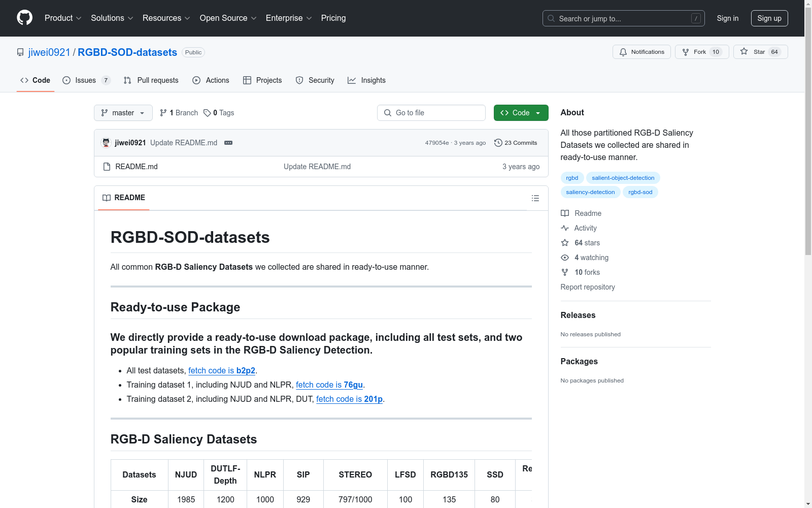Click the 'fetch code is b2p2' link
812x508 pixels.
coord(222,371)
